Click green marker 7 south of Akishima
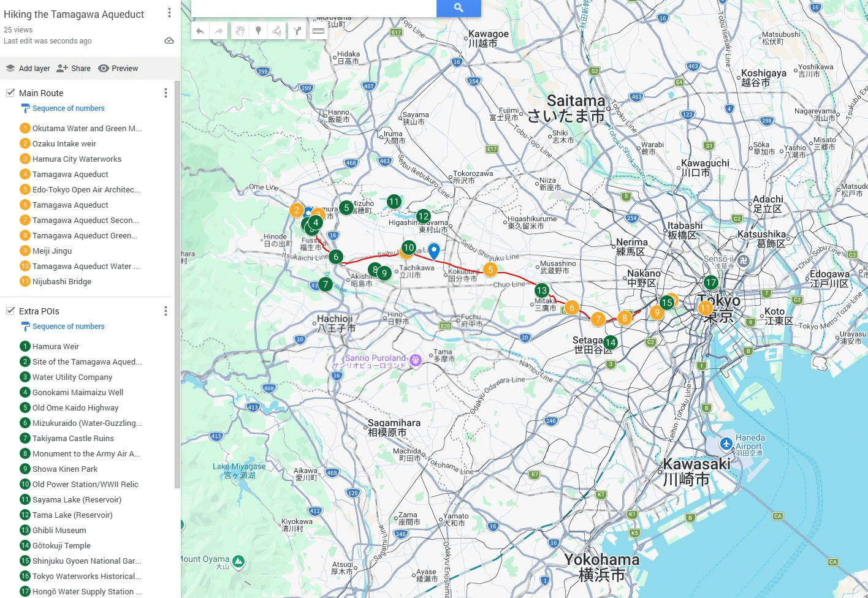Image resolution: width=868 pixels, height=598 pixels. click(x=325, y=284)
